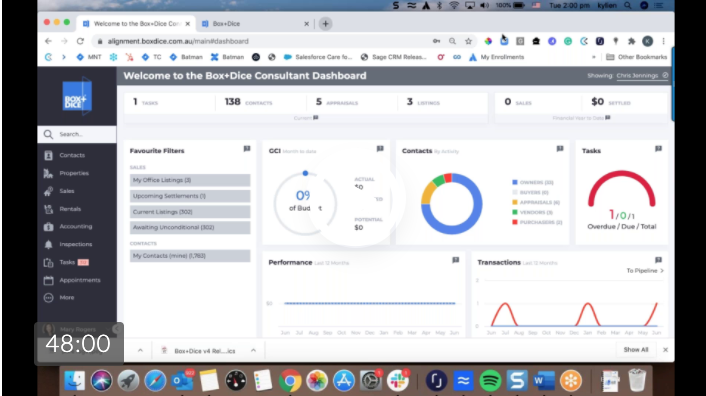Image resolution: width=706 pixels, height=396 pixels.
Task: Open Finder from the Dock
Action: (75, 381)
